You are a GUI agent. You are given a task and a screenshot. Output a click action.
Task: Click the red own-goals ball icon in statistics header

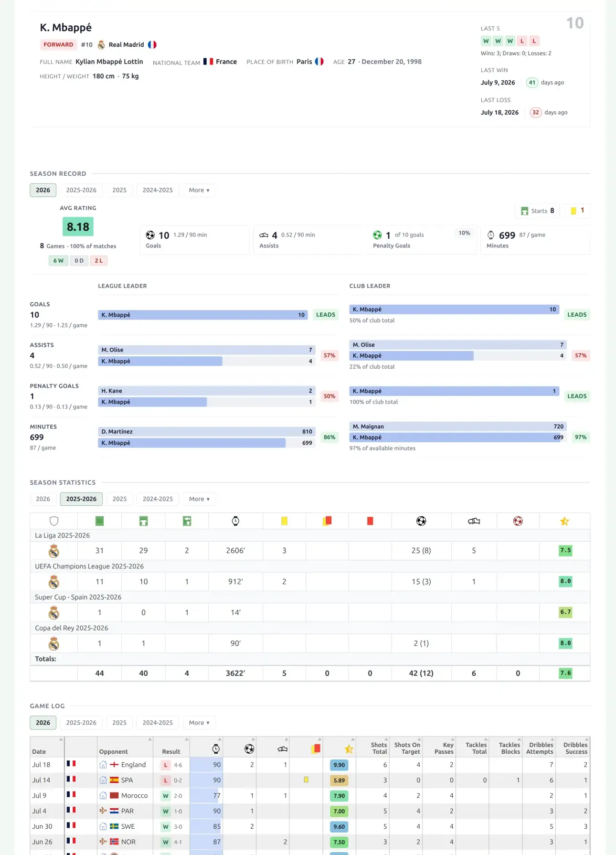click(518, 521)
